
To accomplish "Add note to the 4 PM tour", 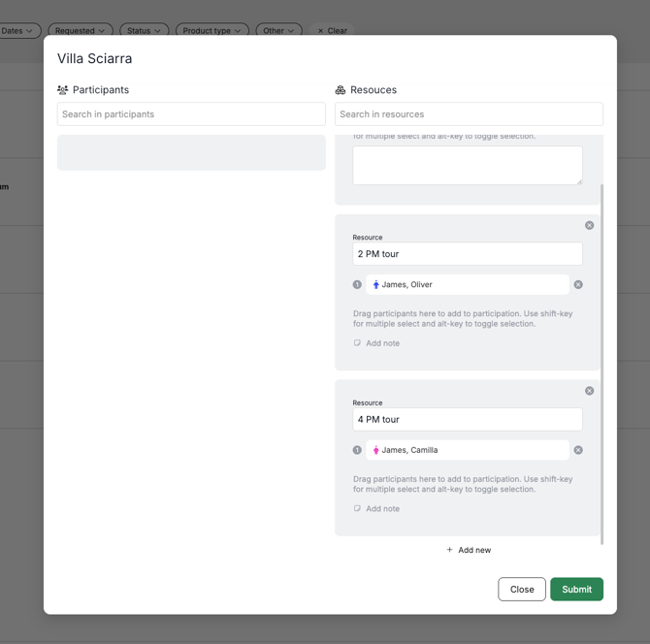I will click(376, 508).
